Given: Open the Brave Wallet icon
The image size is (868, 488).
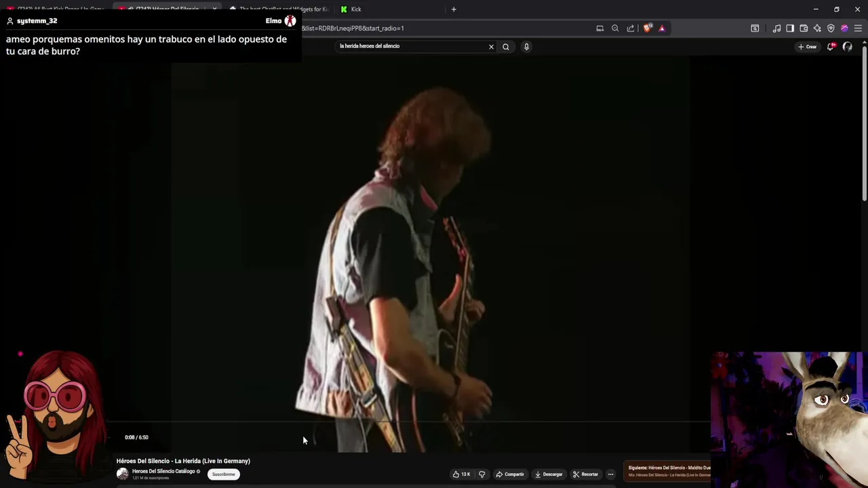Looking at the screenshot, I should point(804,28).
